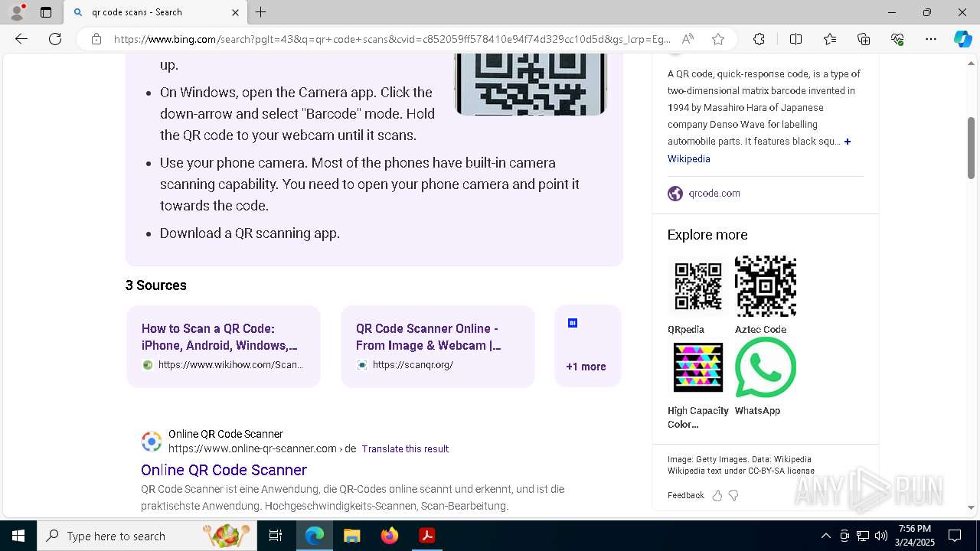View site information lock icon
980x551 pixels.
(96, 39)
